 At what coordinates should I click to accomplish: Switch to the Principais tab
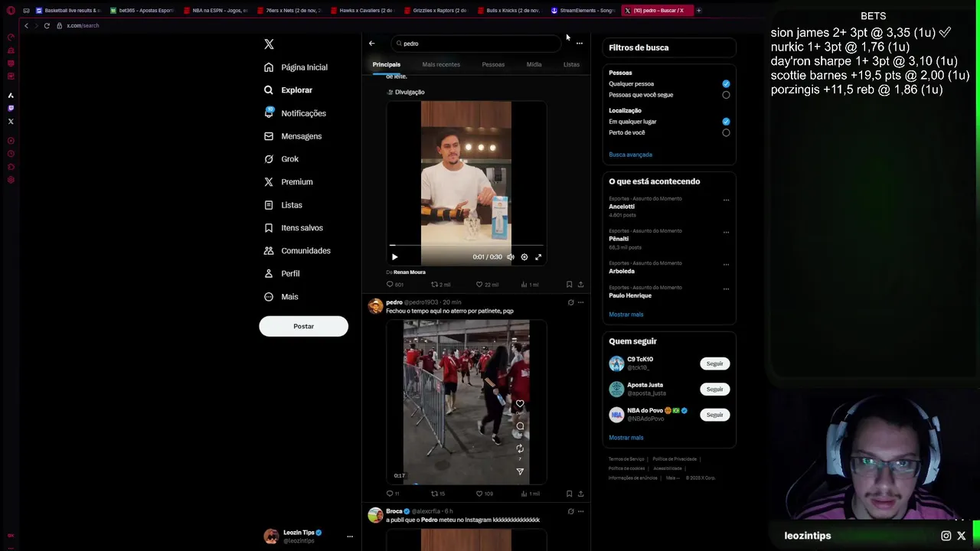click(x=387, y=64)
